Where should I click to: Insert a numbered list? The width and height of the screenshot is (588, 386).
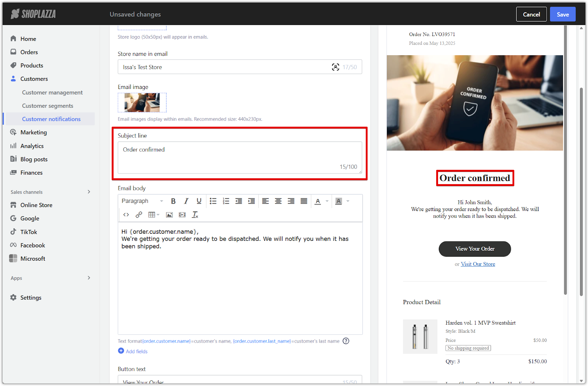pos(226,201)
